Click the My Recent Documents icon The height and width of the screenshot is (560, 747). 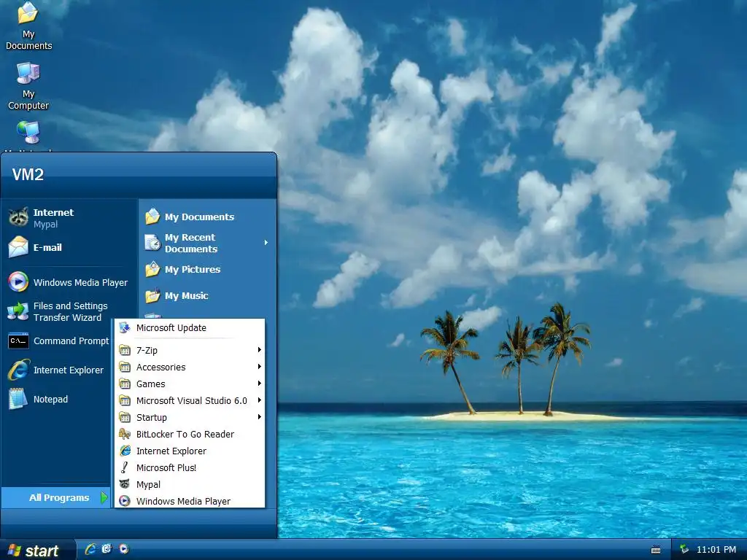pos(152,243)
